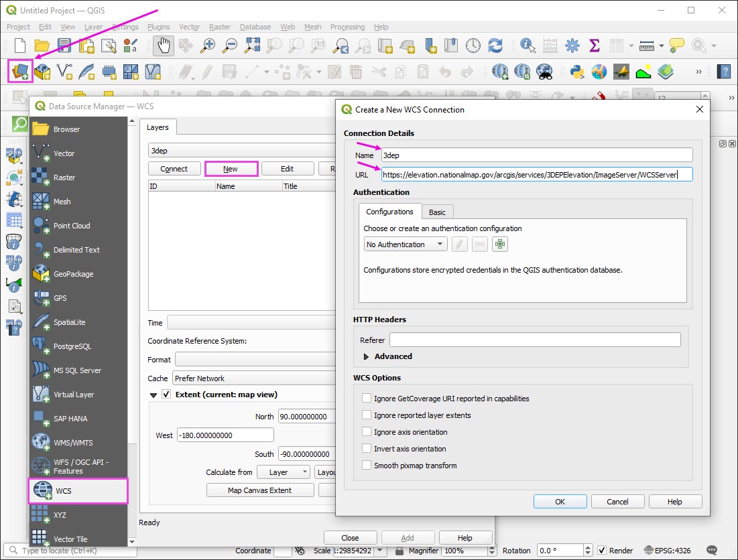Click OK to create the connection
The image size is (738, 560).
coord(560,502)
